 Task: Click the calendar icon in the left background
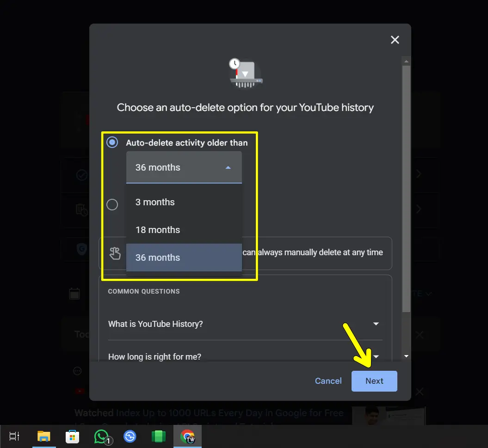click(74, 294)
